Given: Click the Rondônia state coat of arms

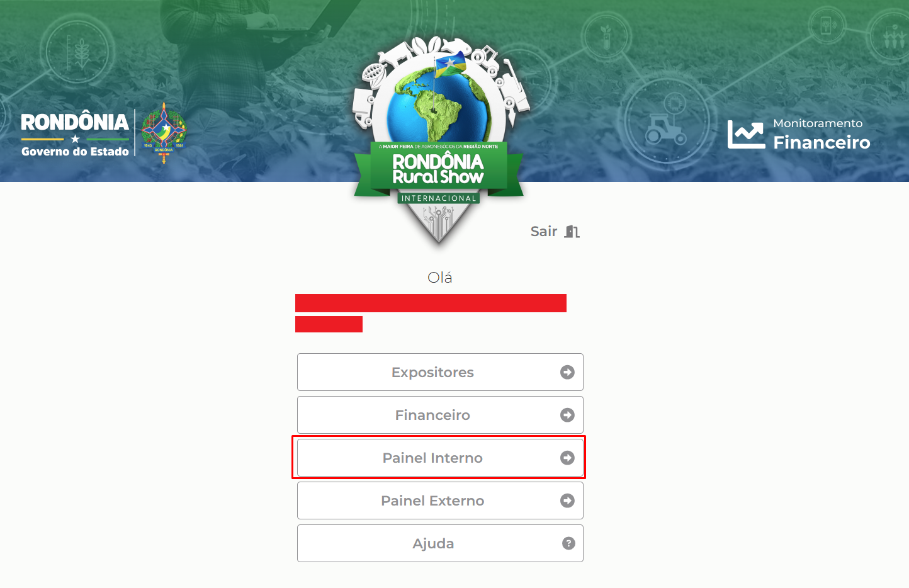Looking at the screenshot, I should [164, 133].
